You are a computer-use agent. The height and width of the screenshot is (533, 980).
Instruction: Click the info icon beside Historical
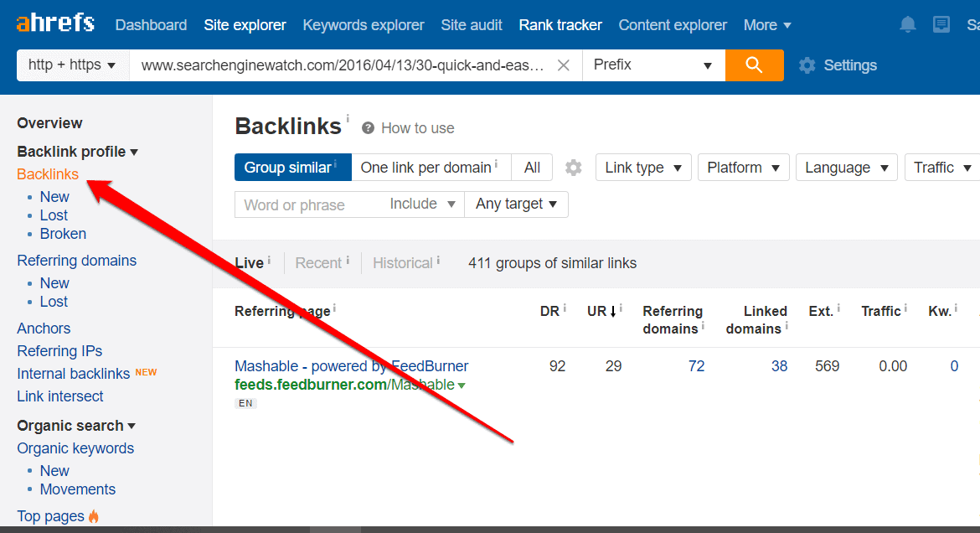coord(438,260)
